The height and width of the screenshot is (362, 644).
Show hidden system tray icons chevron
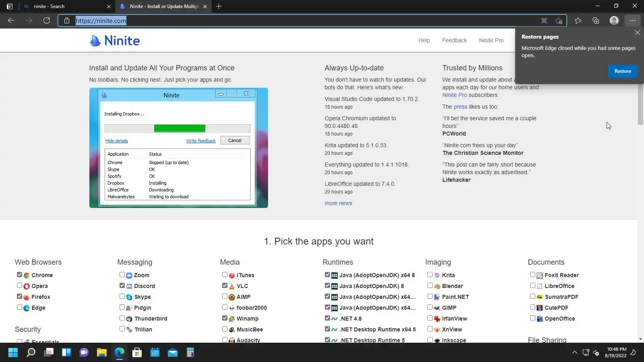pyautogui.click(x=574, y=353)
